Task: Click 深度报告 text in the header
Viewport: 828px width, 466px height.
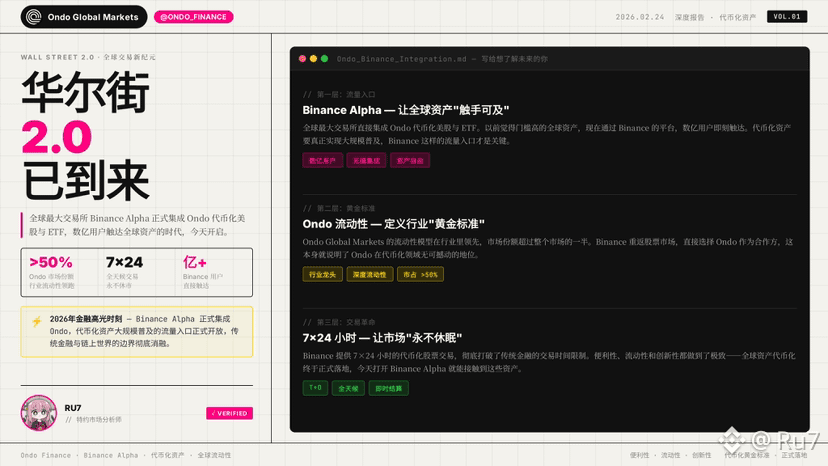Action: point(689,17)
